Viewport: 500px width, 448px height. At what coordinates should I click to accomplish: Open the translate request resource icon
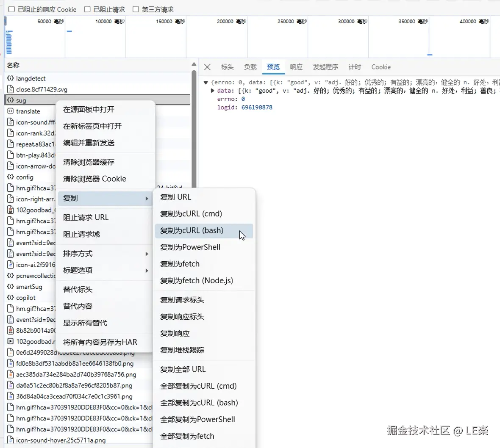click(9, 111)
